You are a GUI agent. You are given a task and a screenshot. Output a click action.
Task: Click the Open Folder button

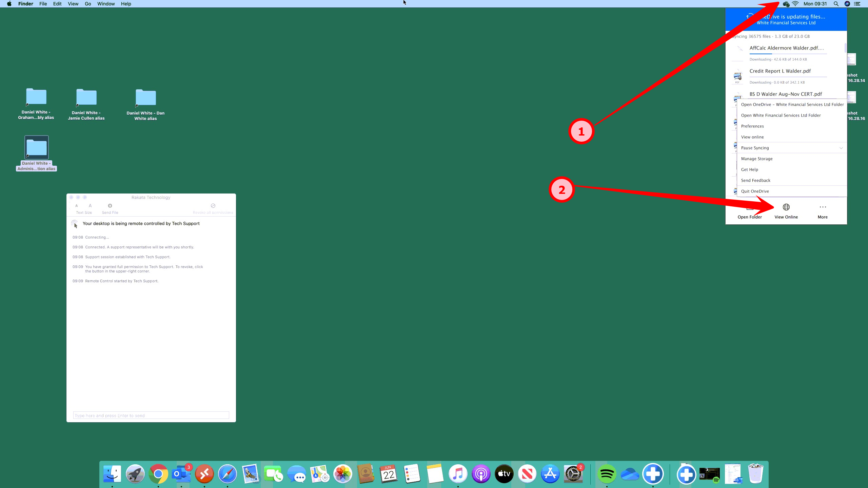coord(750,211)
